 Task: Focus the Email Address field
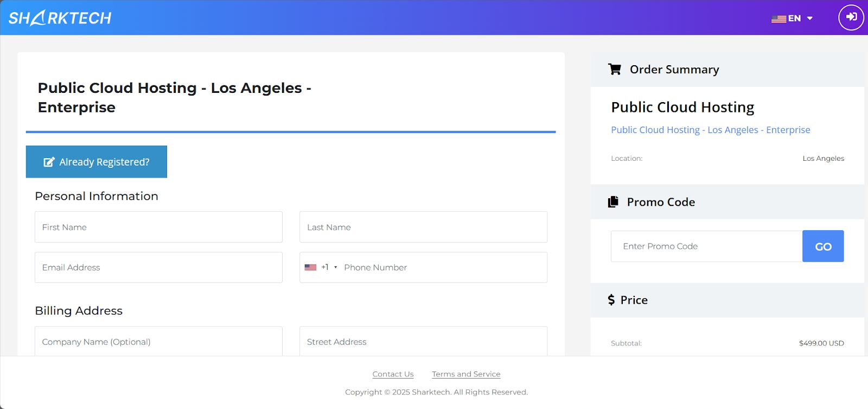(x=158, y=267)
